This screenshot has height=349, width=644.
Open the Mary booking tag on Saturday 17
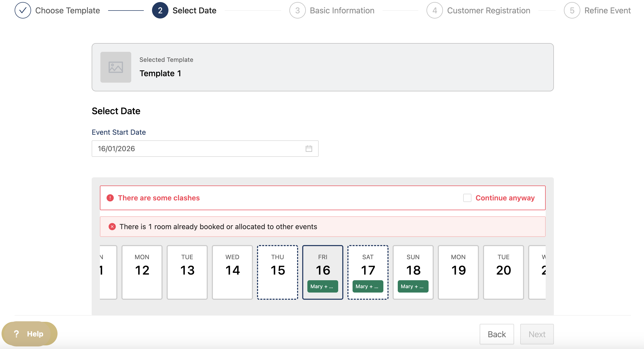[x=368, y=286]
